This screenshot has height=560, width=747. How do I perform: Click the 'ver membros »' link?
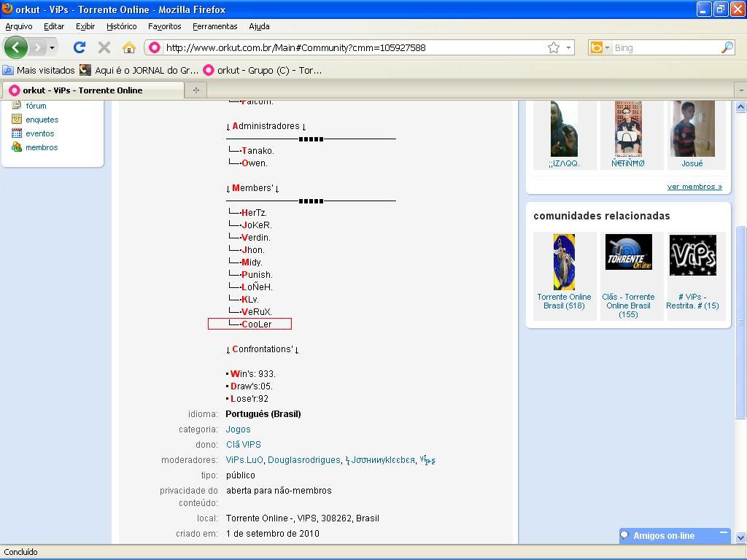694,186
